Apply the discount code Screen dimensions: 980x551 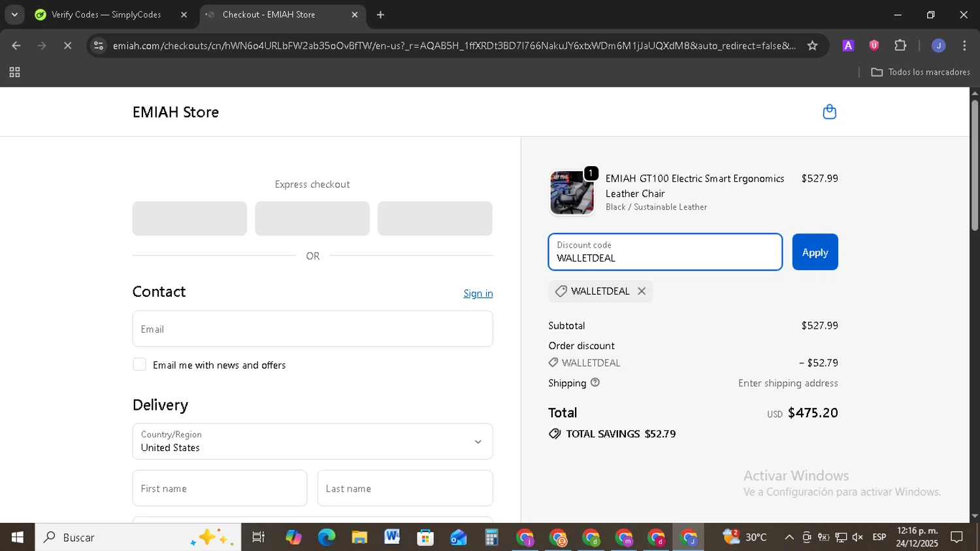(x=815, y=252)
